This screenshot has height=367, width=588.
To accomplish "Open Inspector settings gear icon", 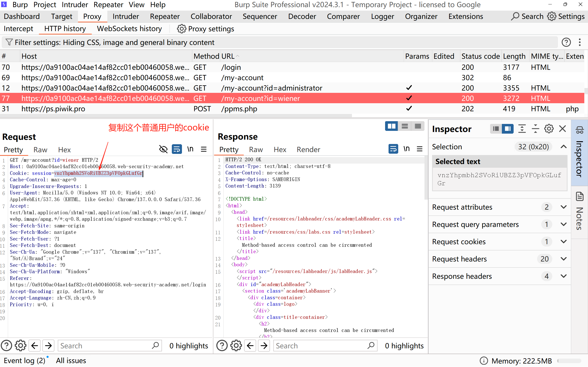I will (549, 129).
